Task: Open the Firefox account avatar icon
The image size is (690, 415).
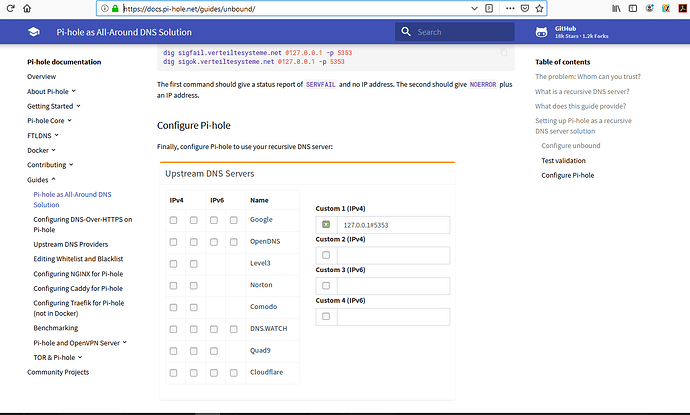Action: point(650,8)
